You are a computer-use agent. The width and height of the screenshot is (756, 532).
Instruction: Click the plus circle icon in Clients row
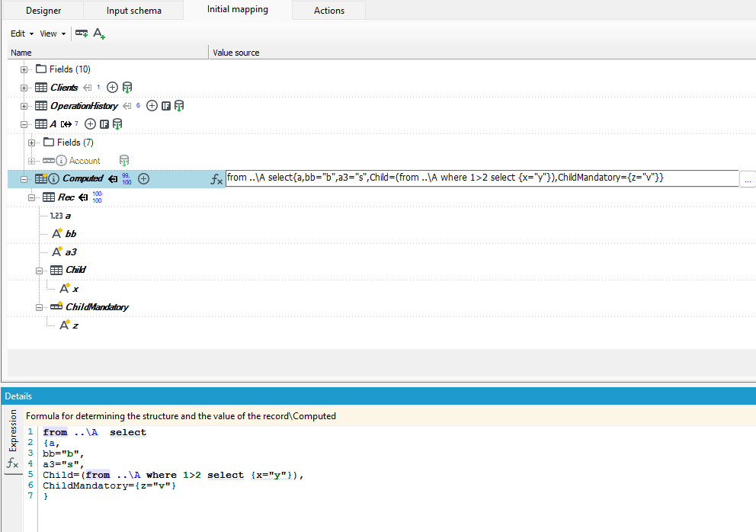coord(112,88)
